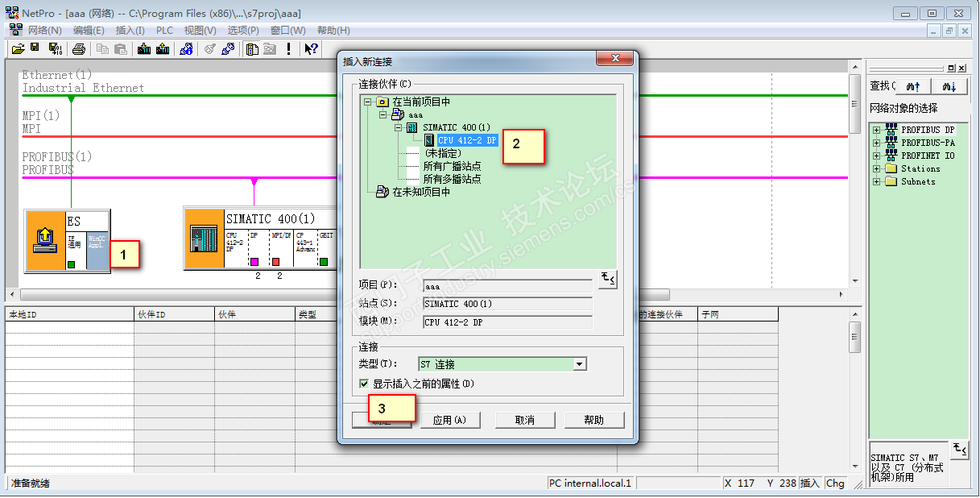Viewport: 980px width, 498px height.
Task: Click the greyed-out connection status toolbar icon
Action: (x=210, y=49)
